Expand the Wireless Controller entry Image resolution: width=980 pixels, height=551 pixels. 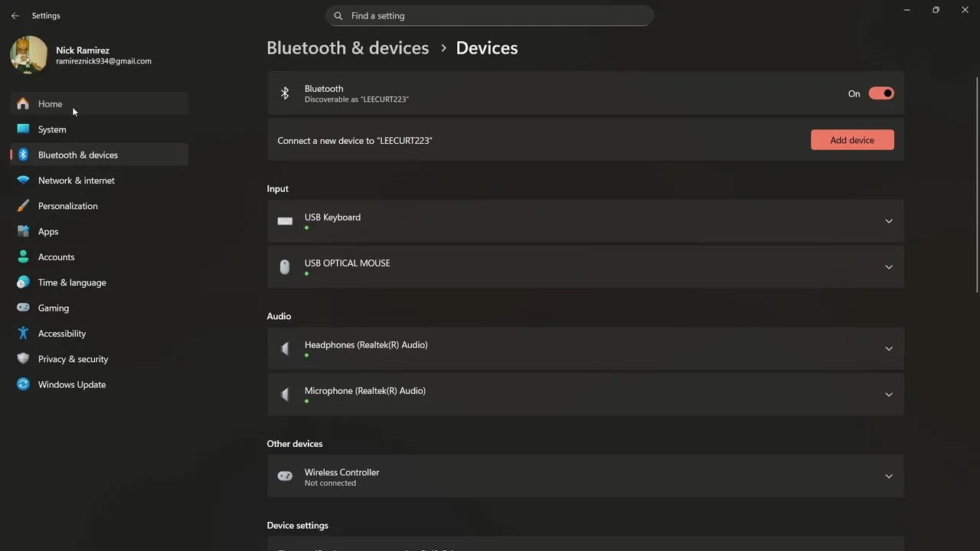[x=888, y=476]
